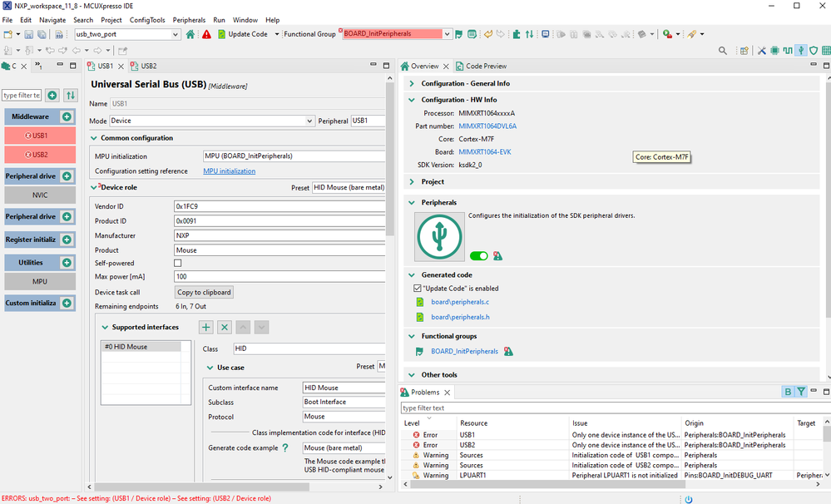Click the BOARD_InitPeripherals functional group link
Screen dimensions: 831x504
pyautogui.click(x=465, y=351)
